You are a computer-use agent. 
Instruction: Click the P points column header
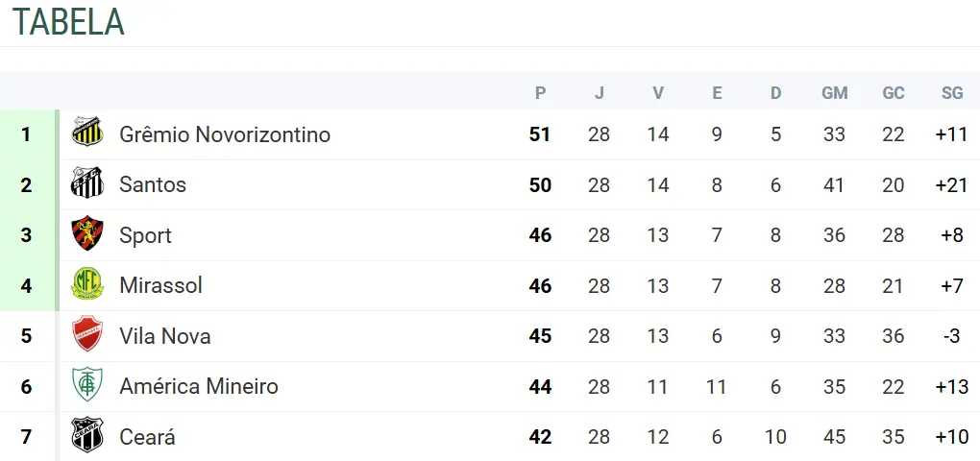[540, 93]
